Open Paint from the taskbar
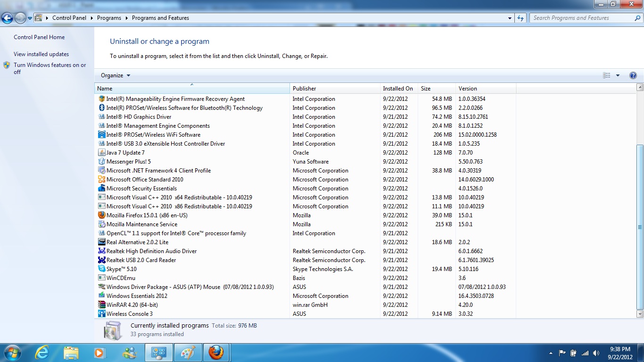 188,353
